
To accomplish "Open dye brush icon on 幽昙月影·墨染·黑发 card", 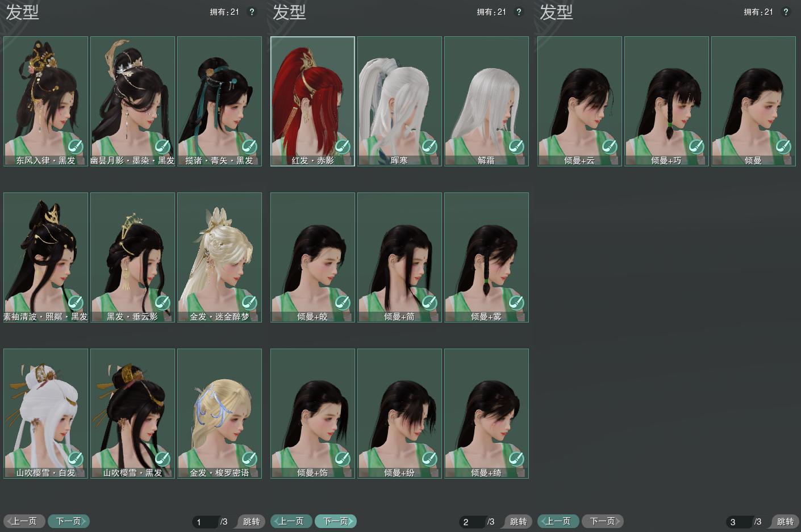I will tap(162, 146).
